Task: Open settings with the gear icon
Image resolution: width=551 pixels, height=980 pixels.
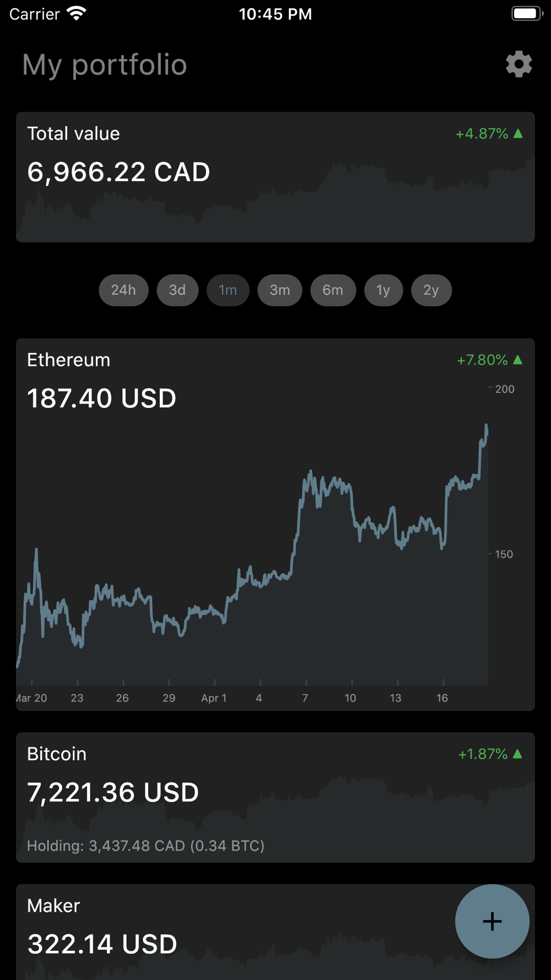Action: pos(518,64)
